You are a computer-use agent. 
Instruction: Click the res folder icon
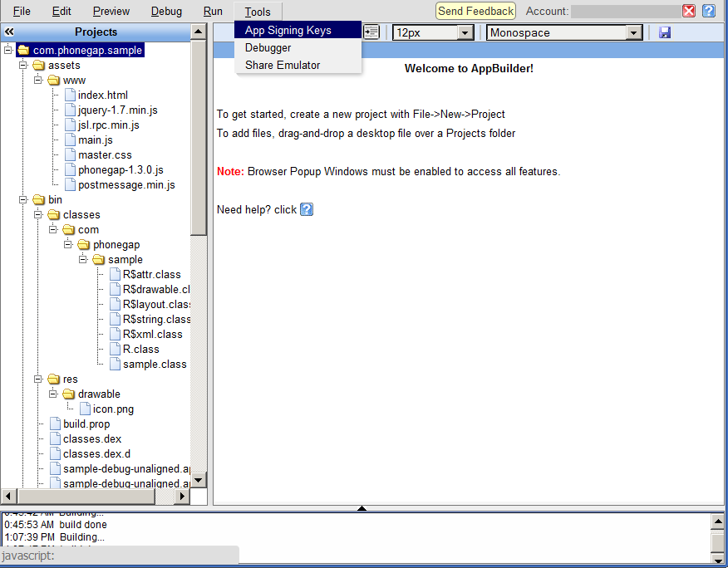click(53, 379)
